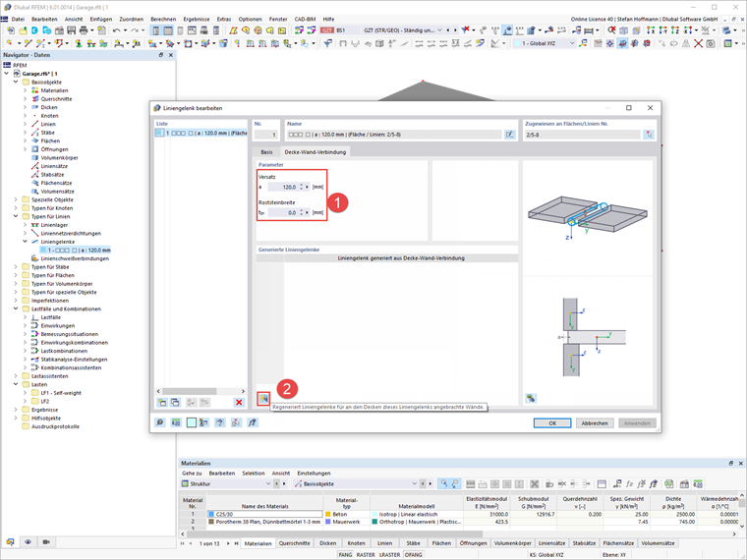This screenshot has width=747, height=560.
Task: Click the cyan color swatch at dialog bottom
Action: 191,422
